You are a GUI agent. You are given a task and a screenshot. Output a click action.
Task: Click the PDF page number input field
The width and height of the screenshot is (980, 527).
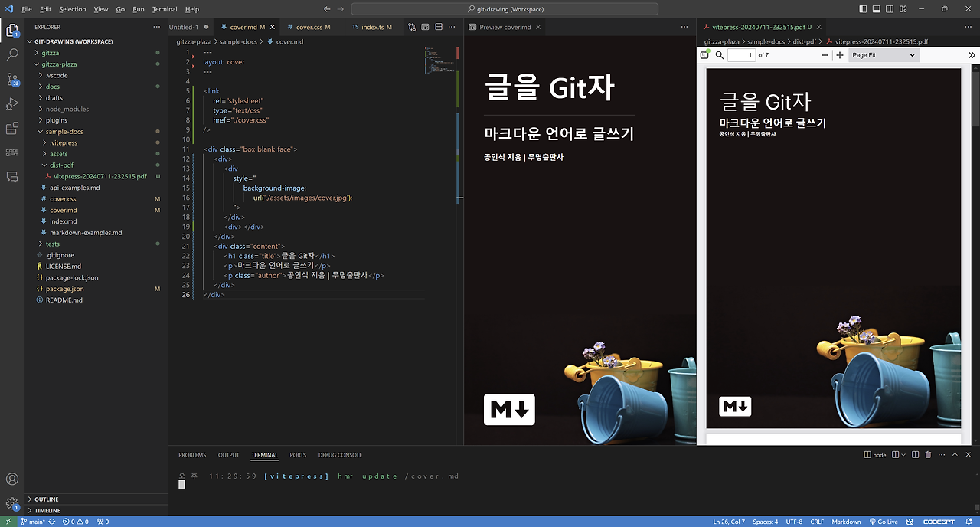point(740,55)
